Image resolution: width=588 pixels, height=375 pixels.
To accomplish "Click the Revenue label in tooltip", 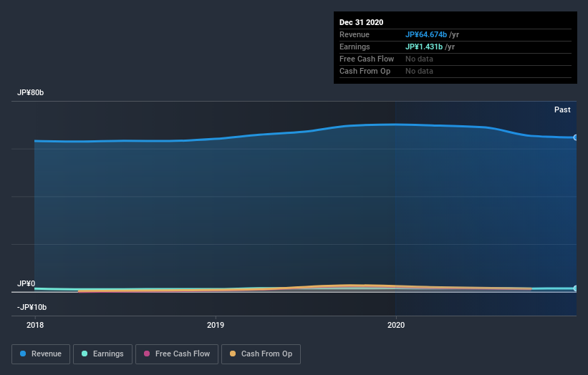I will [355, 34].
